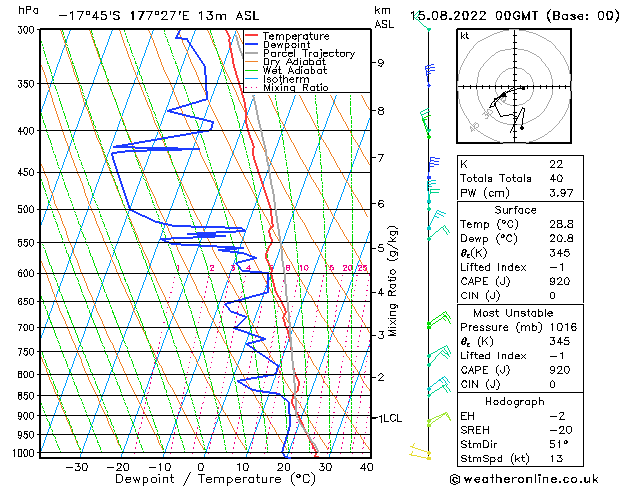Click the SREH value -20
This screenshot has width=629, height=486.
tap(561, 430)
